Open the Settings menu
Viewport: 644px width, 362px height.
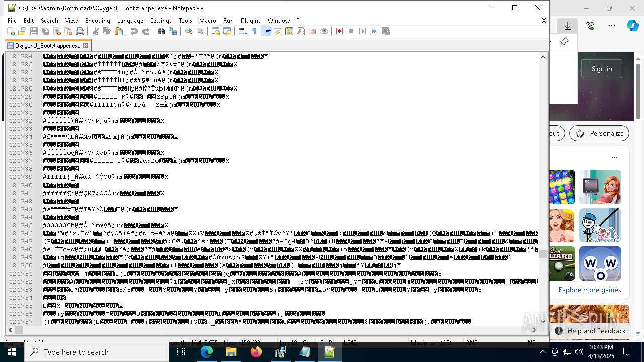pos(161,21)
